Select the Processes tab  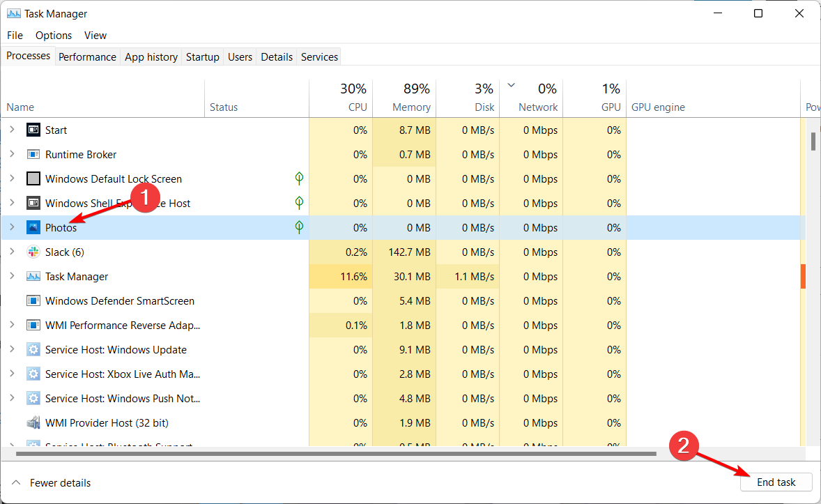29,56
